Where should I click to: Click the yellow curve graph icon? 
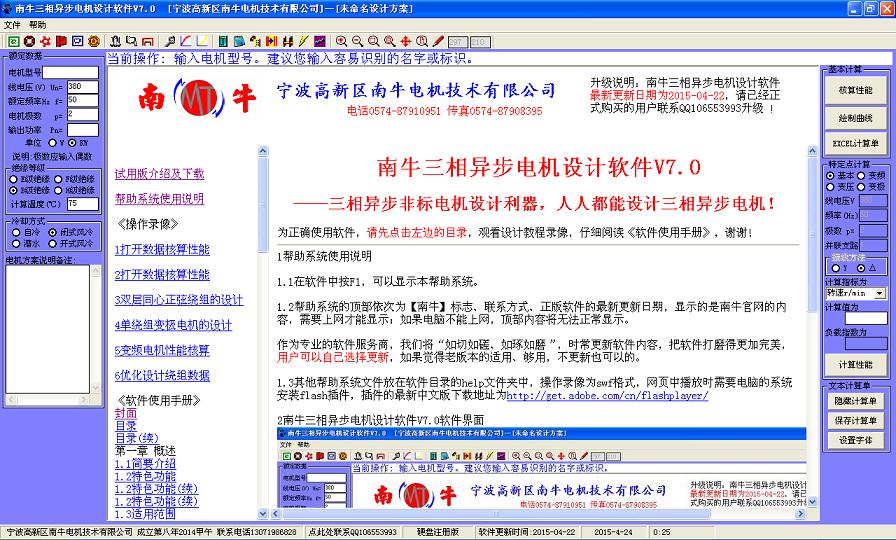(x=202, y=41)
